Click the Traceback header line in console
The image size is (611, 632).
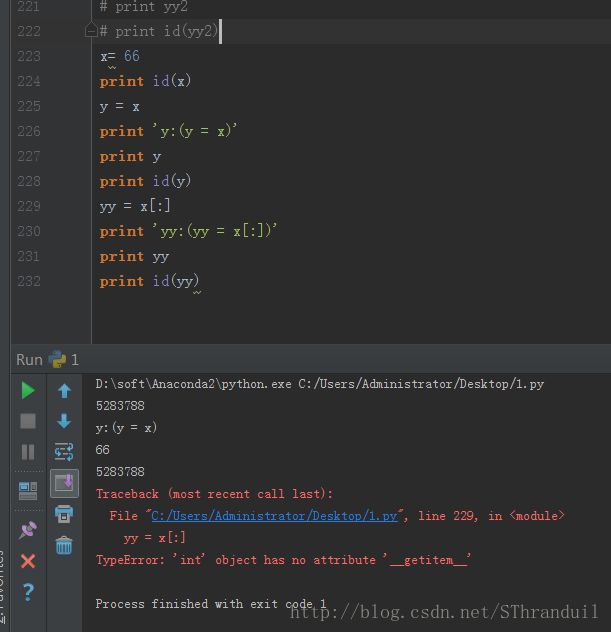(214, 494)
